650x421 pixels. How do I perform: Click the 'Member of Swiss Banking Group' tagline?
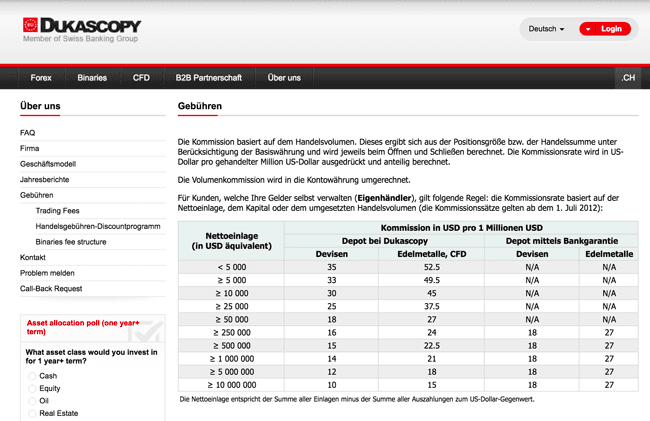click(x=80, y=39)
